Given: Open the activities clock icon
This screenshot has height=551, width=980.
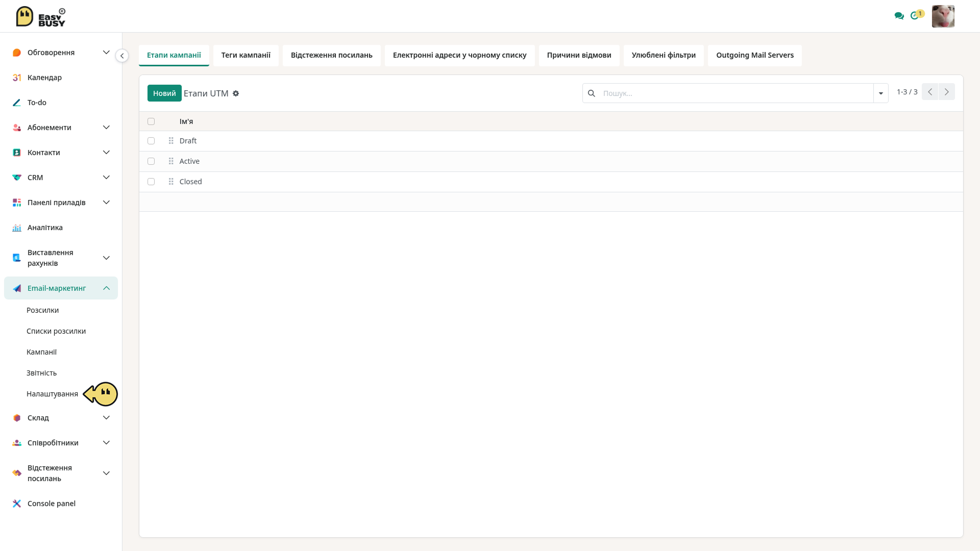Looking at the screenshot, I should [x=915, y=16].
